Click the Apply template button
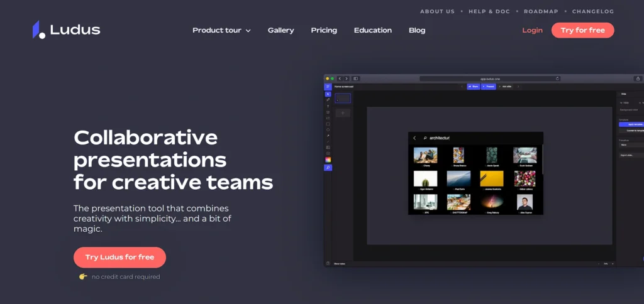The width and height of the screenshot is (644, 304). point(631,124)
